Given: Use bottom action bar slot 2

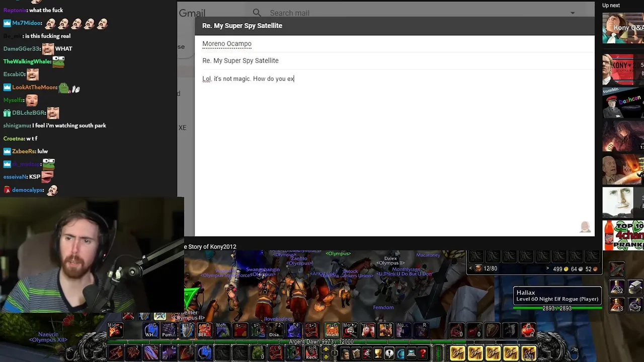Looking at the screenshot, I should (x=133, y=353).
